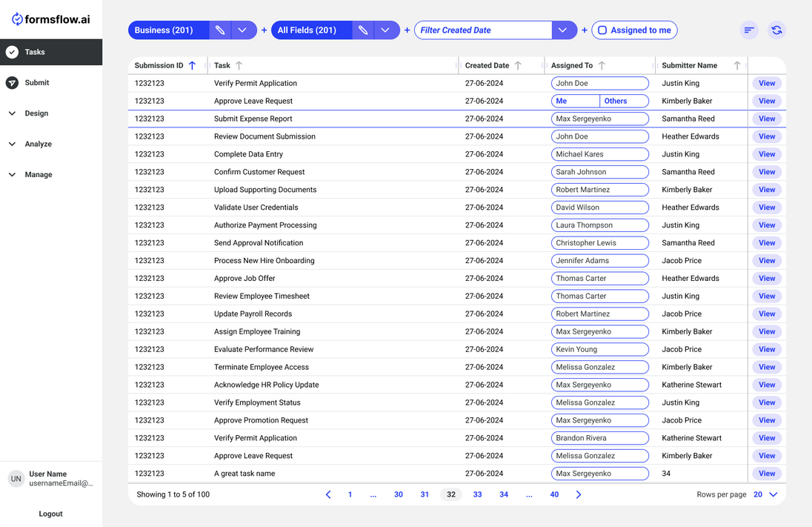Sort by Created Date arrow icon
The height and width of the screenshot is (527, 812).
tap(518, 65)
